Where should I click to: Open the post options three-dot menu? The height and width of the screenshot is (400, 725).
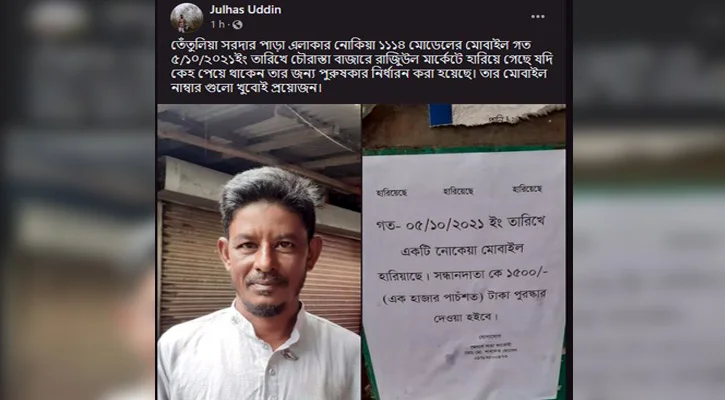tap(537, 17)
